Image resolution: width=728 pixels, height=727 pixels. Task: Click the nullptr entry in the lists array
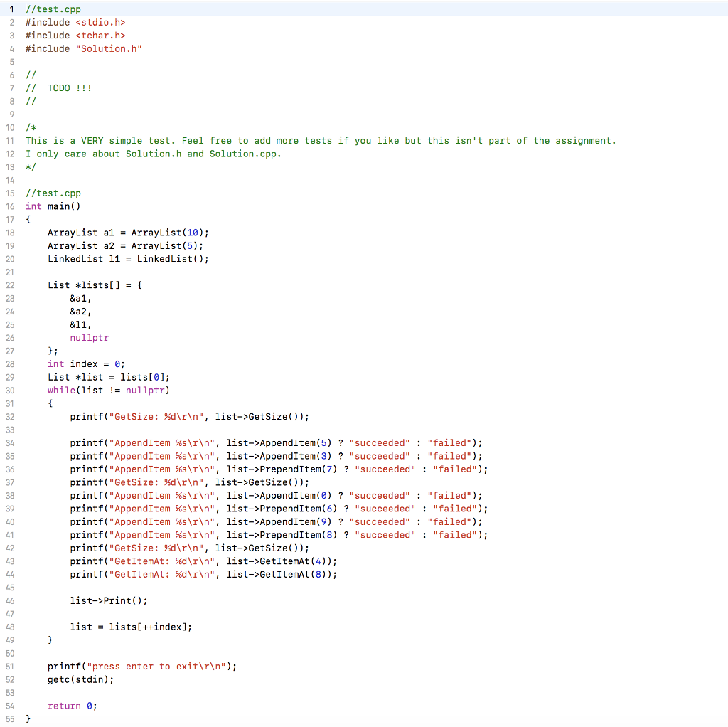(89, 338)
